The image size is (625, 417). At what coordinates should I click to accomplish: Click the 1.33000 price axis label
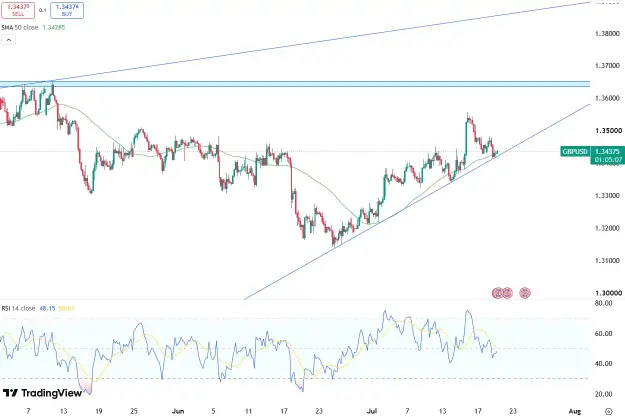pyautogui.click(x=607, y=195)
